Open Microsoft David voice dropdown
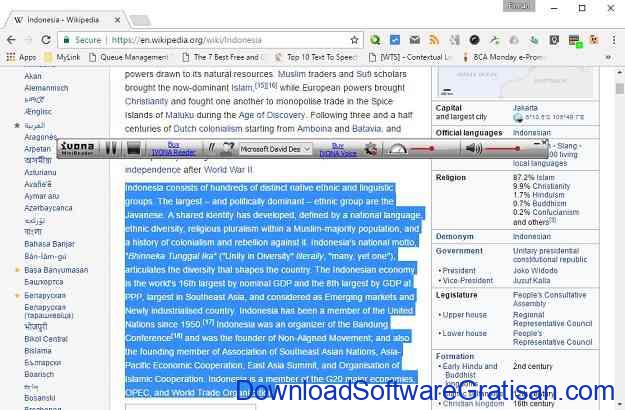Viewport: 625px width, 410px height. pyautogui.click(x=275, y=149)
